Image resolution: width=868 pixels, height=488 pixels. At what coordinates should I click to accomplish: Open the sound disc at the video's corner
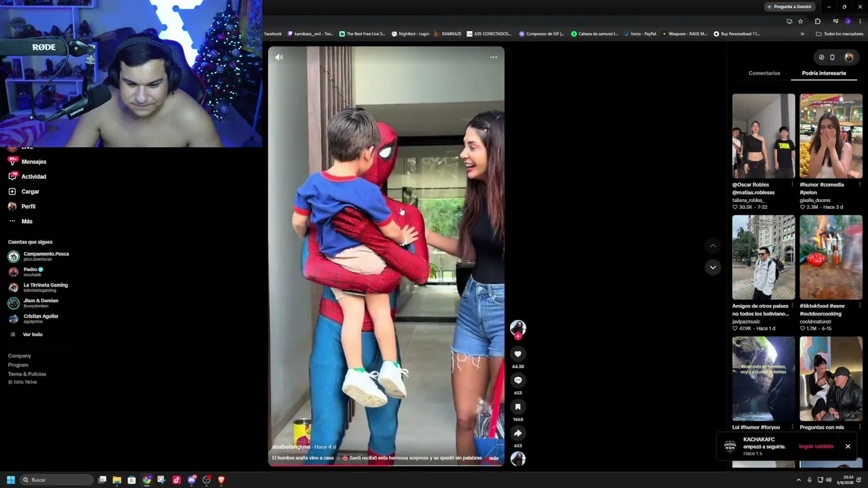coord(517,459)
